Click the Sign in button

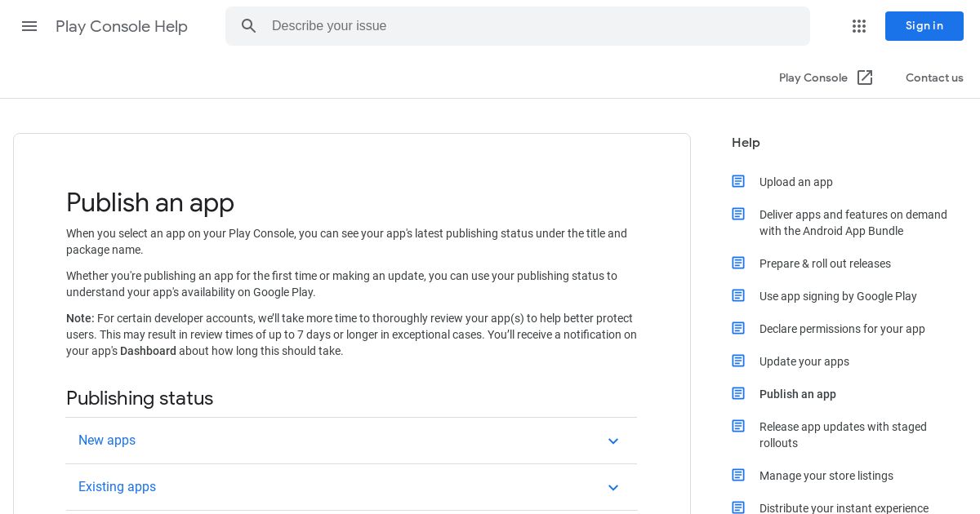click(x=924, y=26)
